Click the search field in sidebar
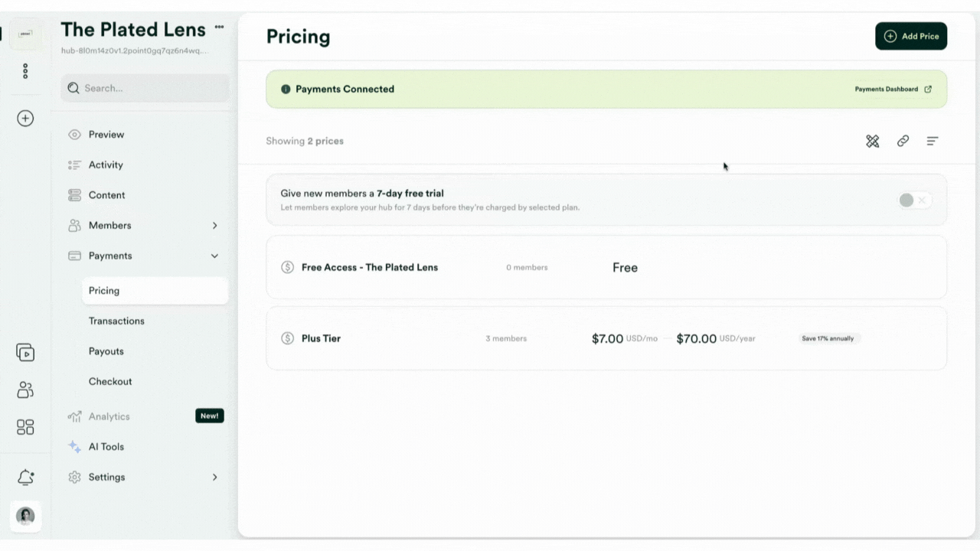Viewport: 980px width, 551px height. 145,88
